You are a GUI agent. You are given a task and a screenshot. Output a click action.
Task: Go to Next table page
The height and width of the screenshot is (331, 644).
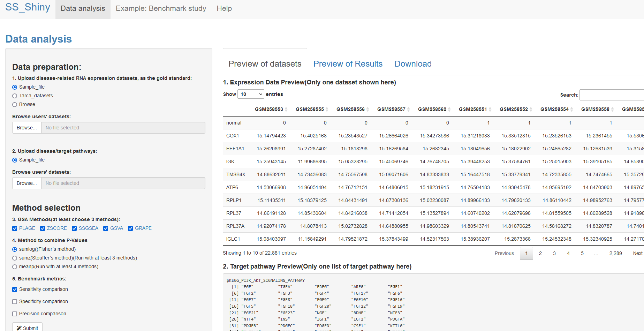pyautogui.click(x=638, y=253)
